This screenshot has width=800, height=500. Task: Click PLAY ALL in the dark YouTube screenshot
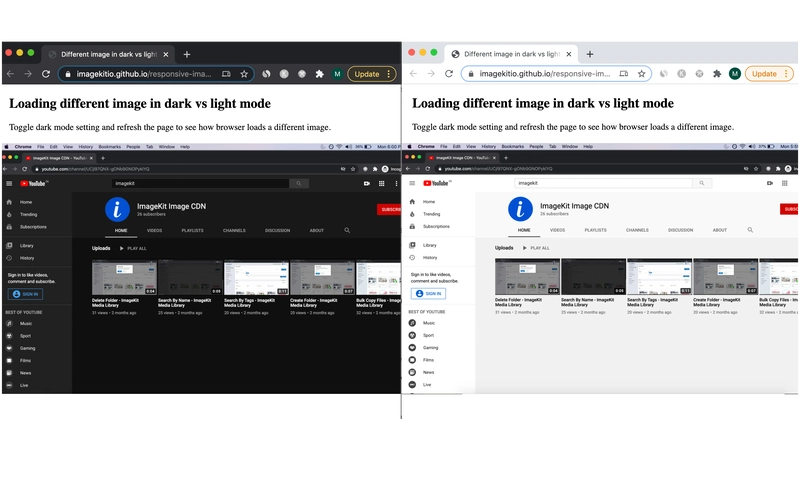point(133,248)
